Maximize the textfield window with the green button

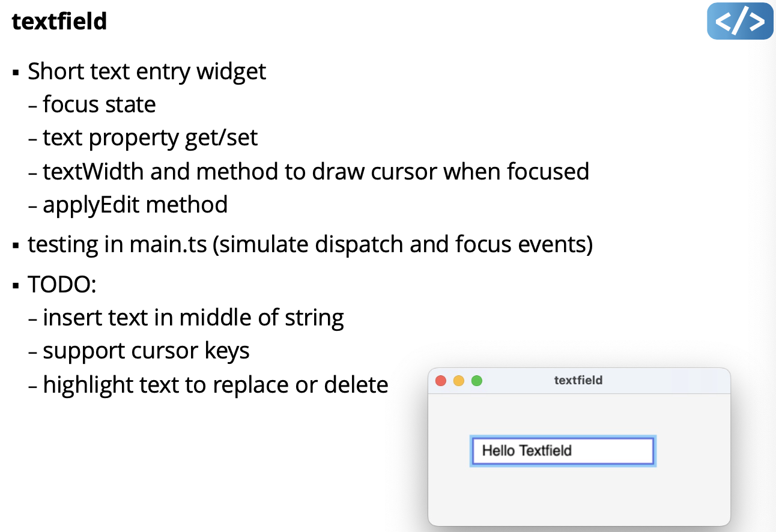(x=477, y=381)
